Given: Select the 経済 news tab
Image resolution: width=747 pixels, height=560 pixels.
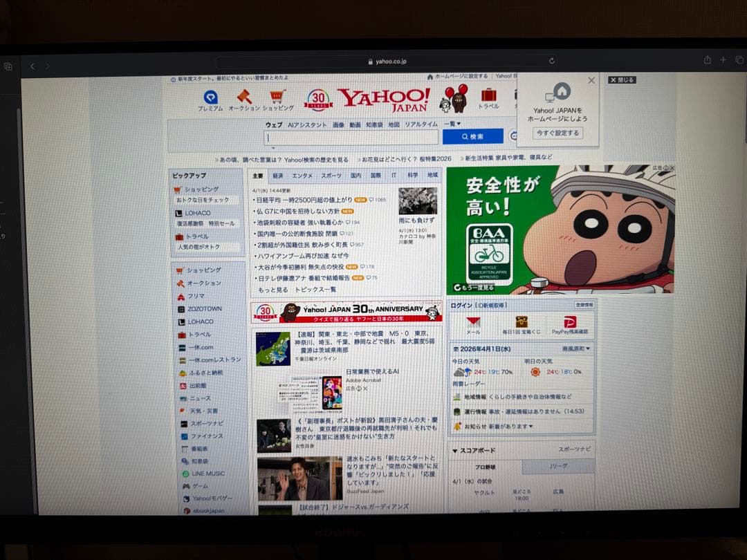Looking at the screenshot, I should click(278, 176).
